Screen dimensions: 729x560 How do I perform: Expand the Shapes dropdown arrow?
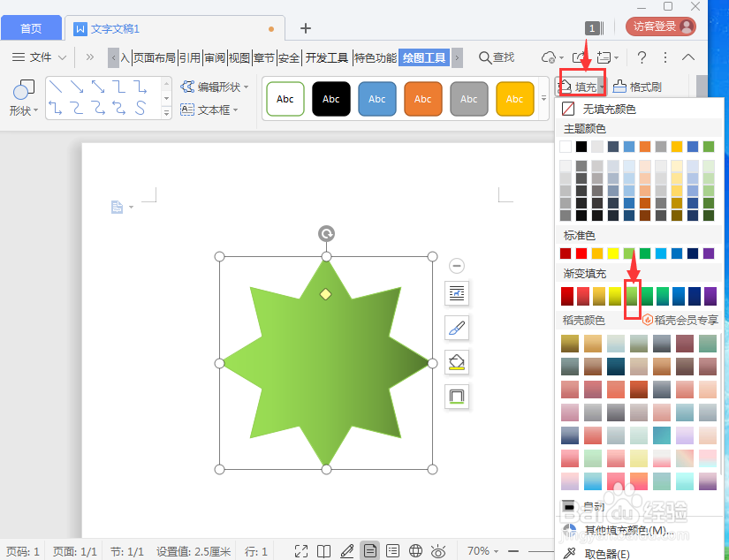pyautogui.click(x=35, y=110)
